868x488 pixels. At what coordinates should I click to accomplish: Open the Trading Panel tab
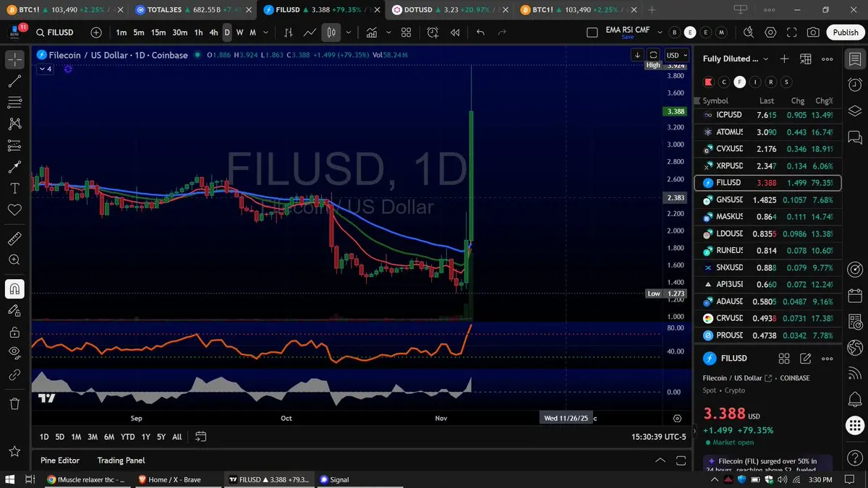pos(122,461)
